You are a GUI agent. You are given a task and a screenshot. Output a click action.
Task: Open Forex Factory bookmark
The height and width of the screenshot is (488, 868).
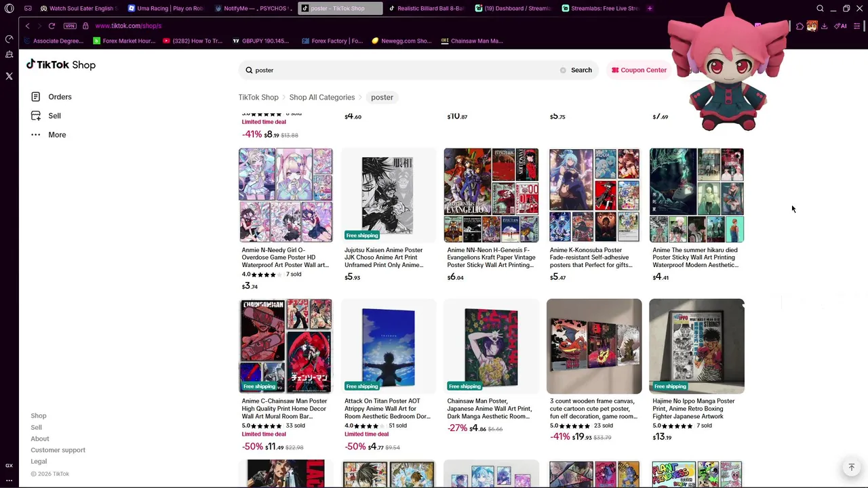(332, 41)
